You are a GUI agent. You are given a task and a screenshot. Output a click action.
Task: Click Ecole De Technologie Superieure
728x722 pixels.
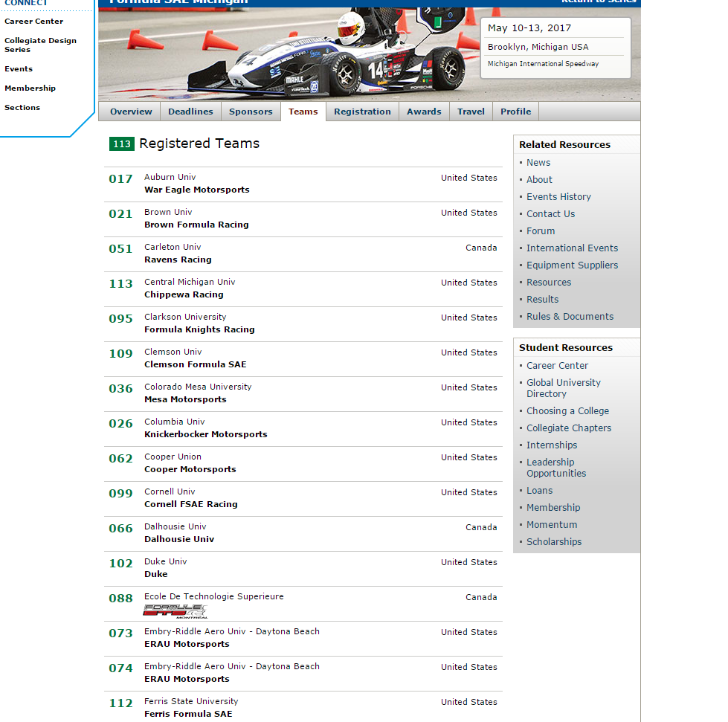pyautogui.click(x=214, y=596)
